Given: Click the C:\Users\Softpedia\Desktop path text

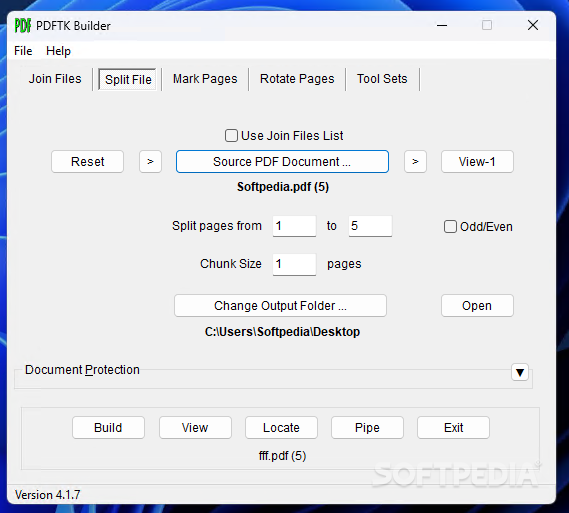Looking at the screenshot, I should pos(282,332).
